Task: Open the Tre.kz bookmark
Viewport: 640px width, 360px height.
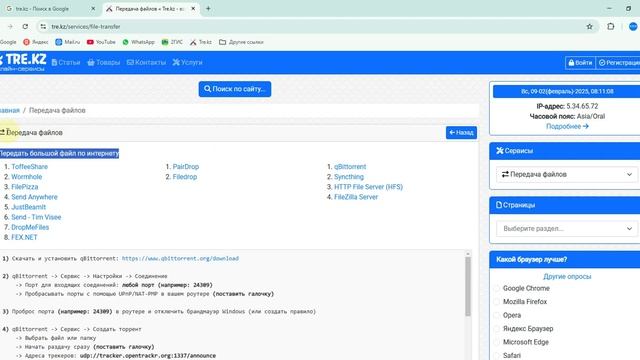Action: click(200, 42)
